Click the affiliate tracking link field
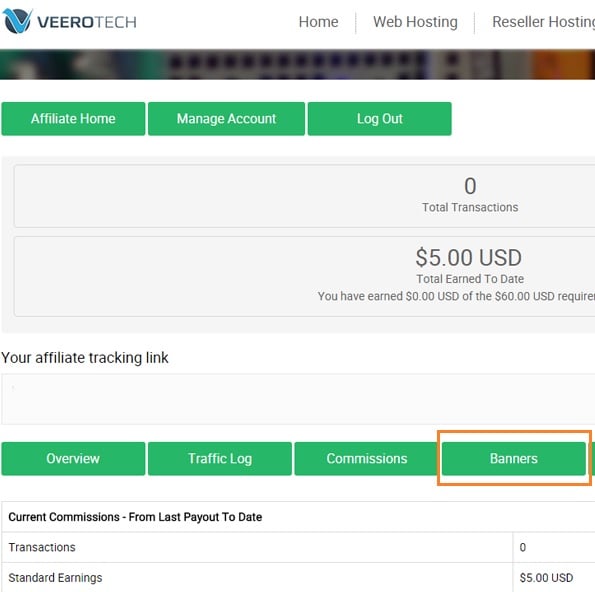The image size is (595, 592). (x=298, y=399)
